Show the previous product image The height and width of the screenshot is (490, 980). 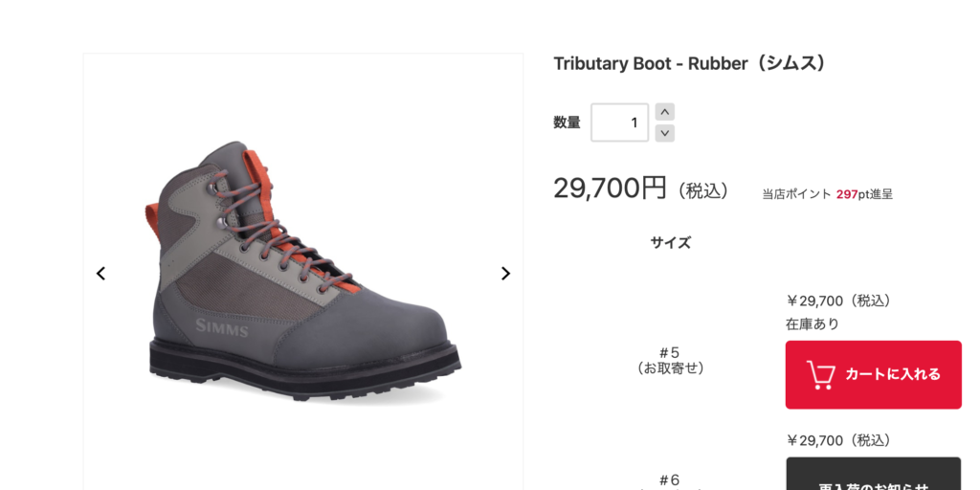pyautogui.click(x=100, y=274)
